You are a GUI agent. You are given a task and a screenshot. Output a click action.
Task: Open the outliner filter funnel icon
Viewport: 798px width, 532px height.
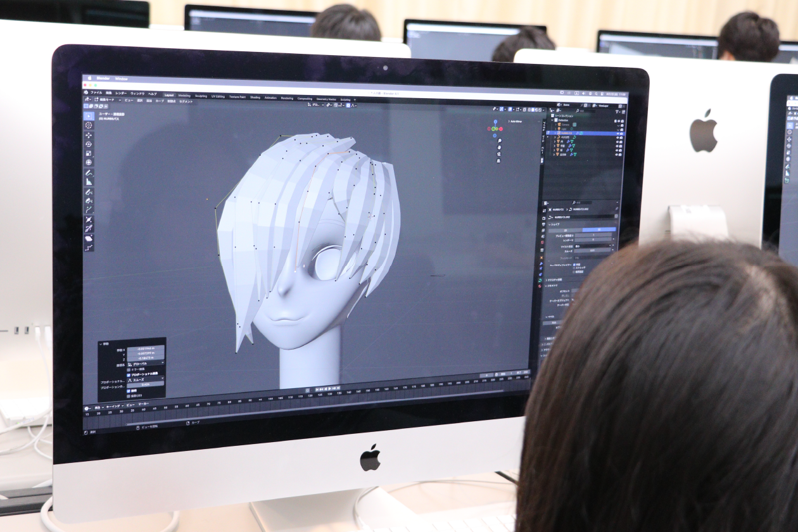click(617, 111)
